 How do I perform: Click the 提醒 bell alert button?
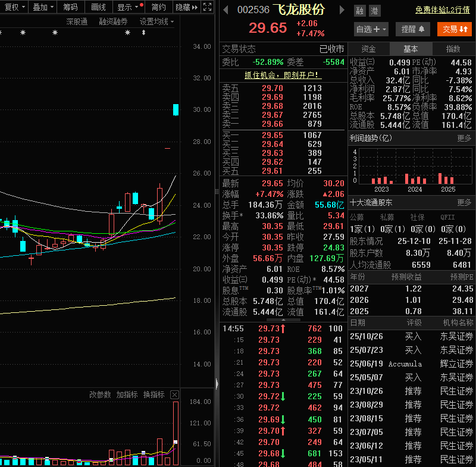click(x=412, y=29)
